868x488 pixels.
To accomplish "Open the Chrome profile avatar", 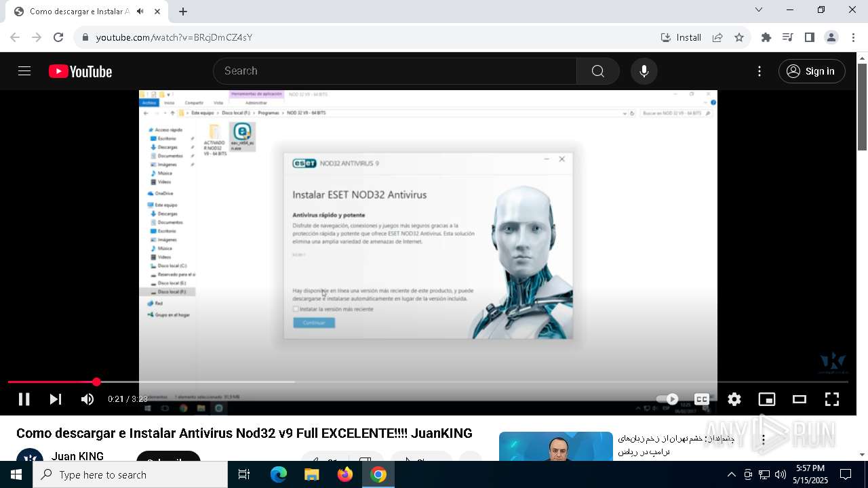I will [831, 37].
